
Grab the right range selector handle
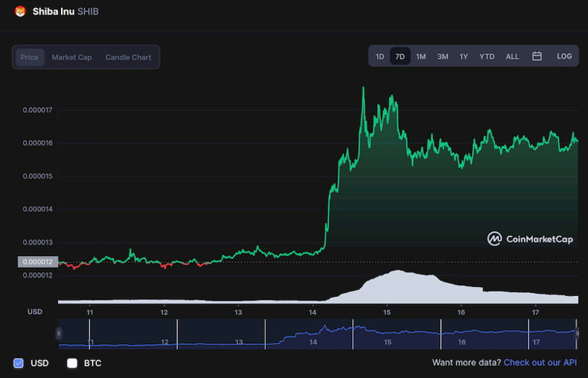pos(577,334)
